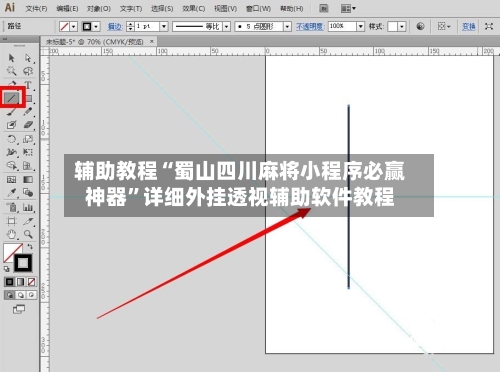The height and width of the screenshot is (372, 500).
Task: Open opacity 100% dropdown arrow
Action: coord(361,26)
